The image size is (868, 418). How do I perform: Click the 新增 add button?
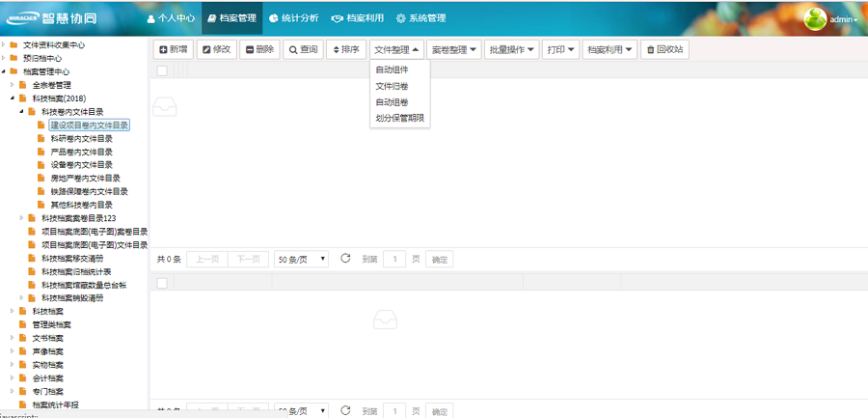coord(174,49)
